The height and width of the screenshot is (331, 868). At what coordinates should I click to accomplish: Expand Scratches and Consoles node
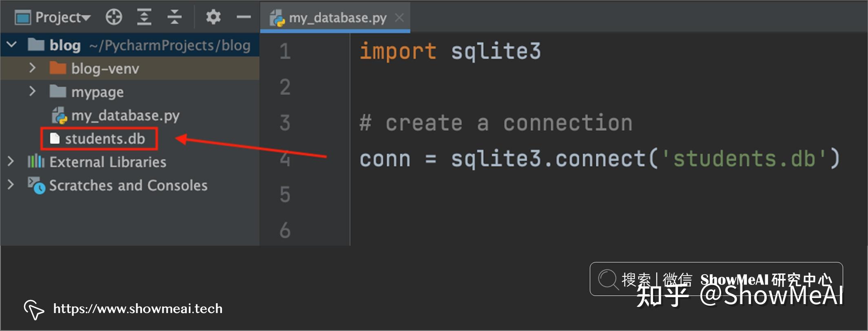(x=11, y=185)
